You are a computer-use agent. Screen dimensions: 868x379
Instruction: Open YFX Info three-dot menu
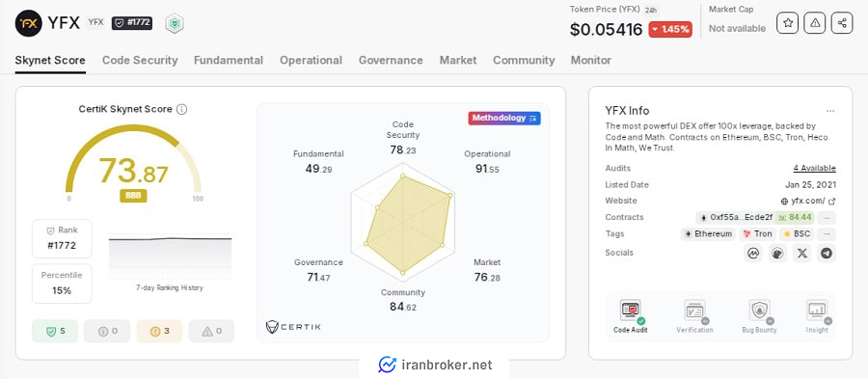pos(829,111)
